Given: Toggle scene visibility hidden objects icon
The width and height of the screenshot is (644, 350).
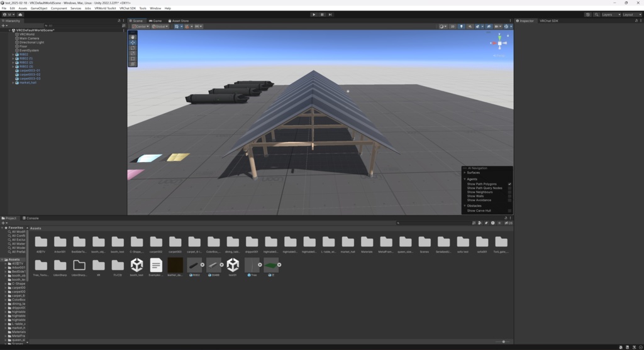Looking at the screenshot, I should tap(488, 26).
